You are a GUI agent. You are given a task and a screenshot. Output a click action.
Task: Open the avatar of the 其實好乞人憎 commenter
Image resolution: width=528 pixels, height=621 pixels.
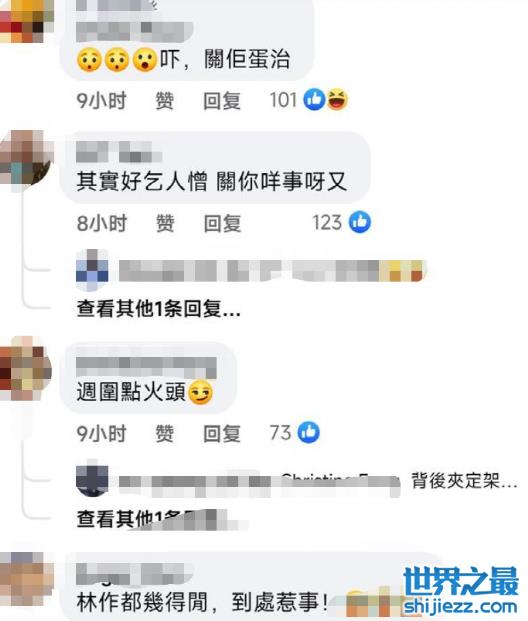click(26, 156)
